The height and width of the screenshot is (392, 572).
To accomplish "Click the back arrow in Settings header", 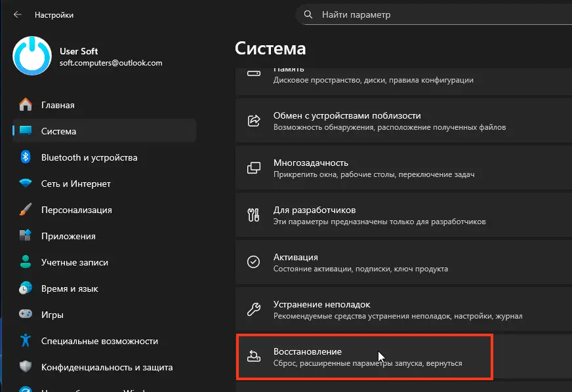I will point(18,14).
